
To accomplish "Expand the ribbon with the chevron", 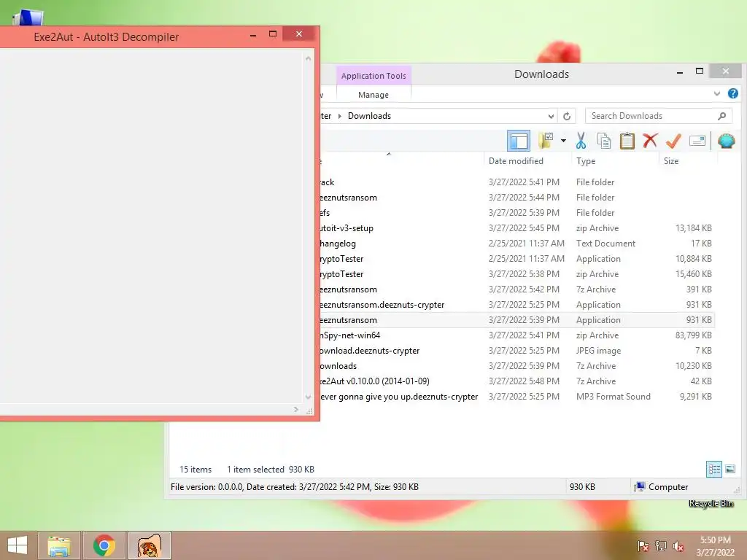I will tap(717, 94).
